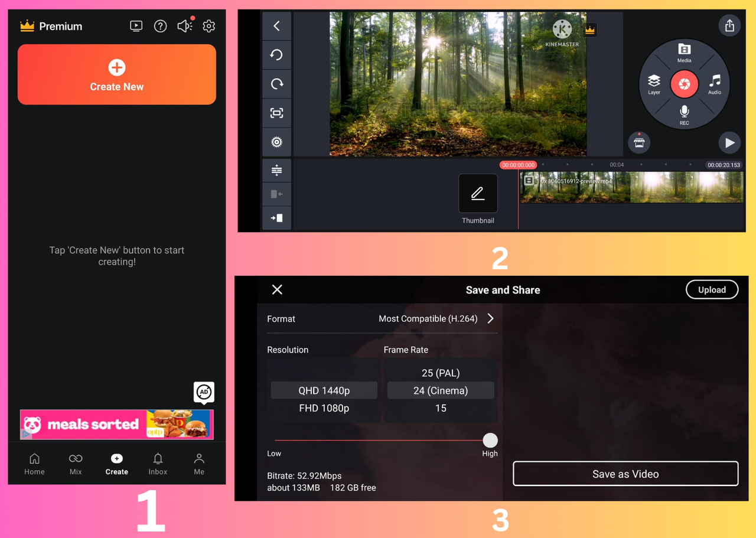Choose 25 (PAL) frame rate

440,373
